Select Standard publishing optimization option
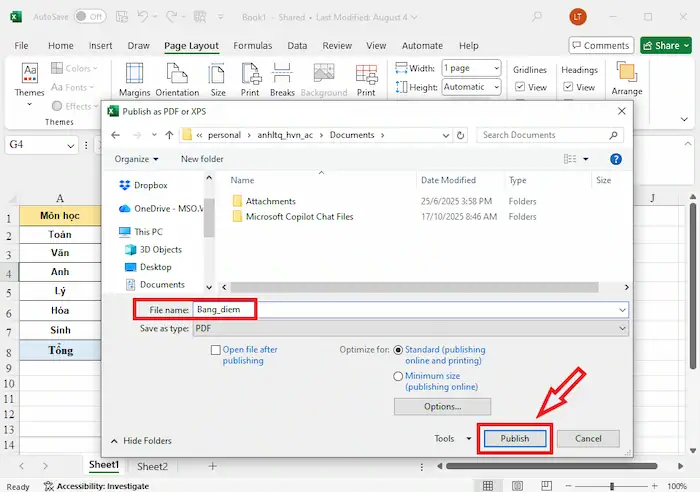The height and width of the screenshot is (492, 700). (x=399, y=350)
